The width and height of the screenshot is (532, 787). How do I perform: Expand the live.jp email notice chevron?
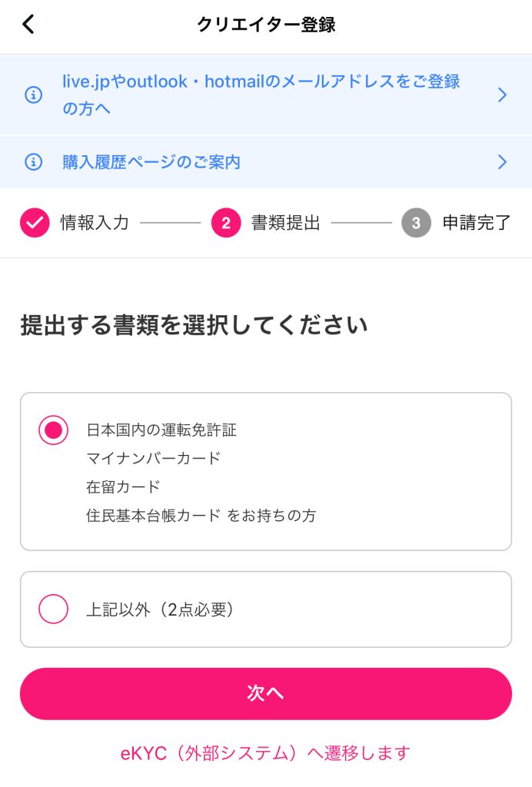[502, 95]
